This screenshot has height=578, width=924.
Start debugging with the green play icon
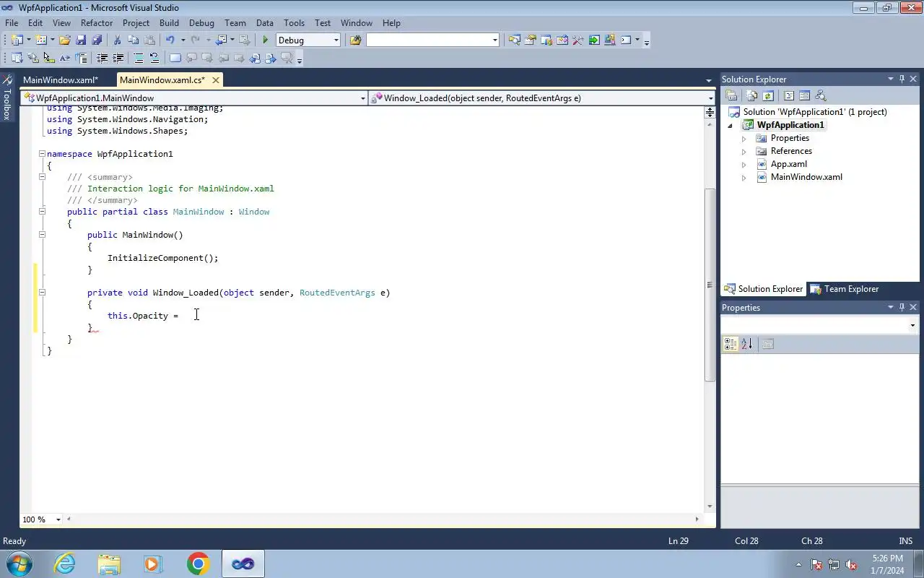click(x=266, y=40)
